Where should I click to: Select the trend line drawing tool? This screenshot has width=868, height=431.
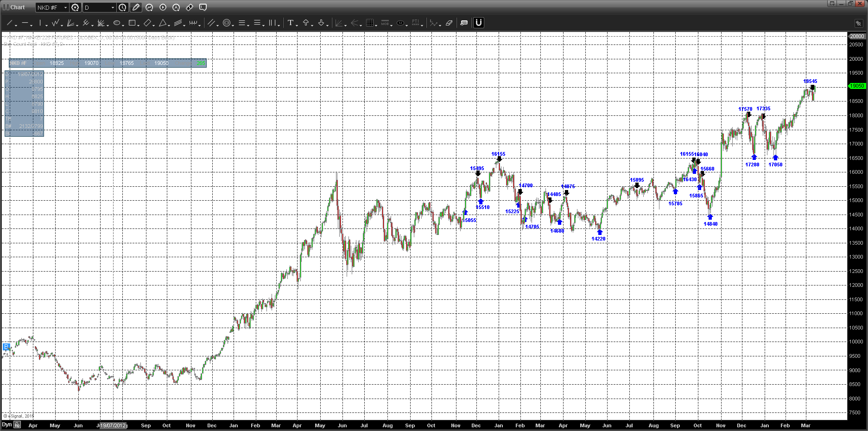(9, 23)
